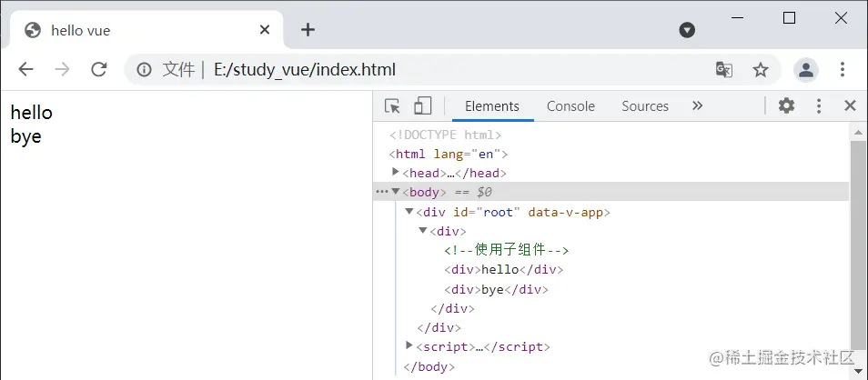Click the forward navigation arrow
Image resolution: width=868 pixels, height=380 pixels.
(x=62, y=69)
